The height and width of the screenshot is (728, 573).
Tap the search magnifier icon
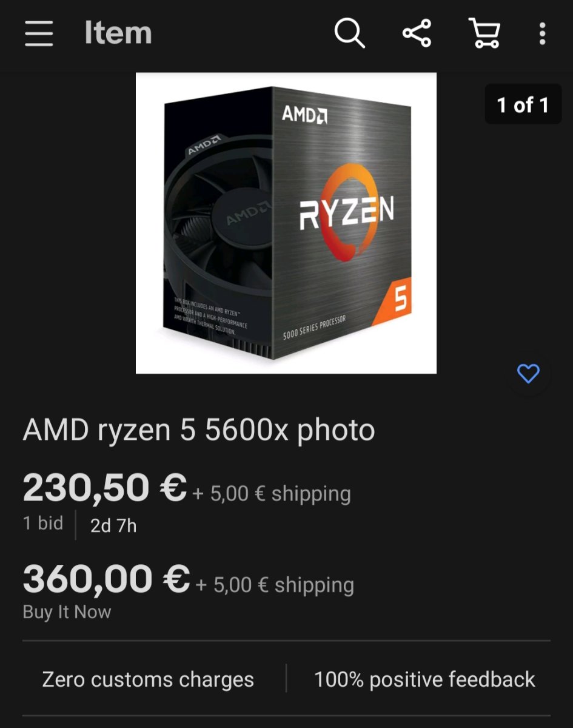click(x=350, y=33)
